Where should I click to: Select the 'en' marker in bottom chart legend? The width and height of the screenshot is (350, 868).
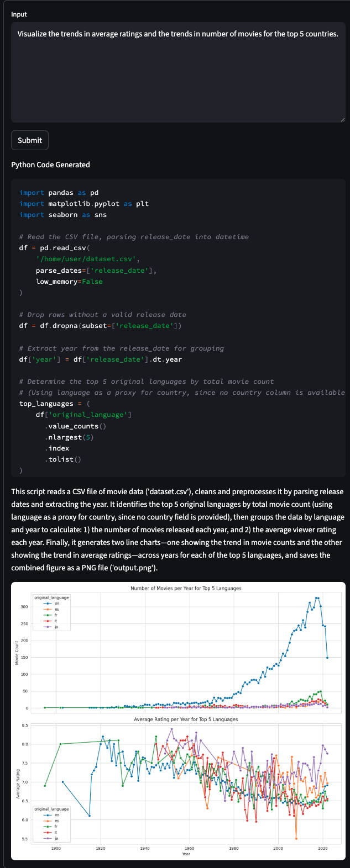click(x=47, y=816)
